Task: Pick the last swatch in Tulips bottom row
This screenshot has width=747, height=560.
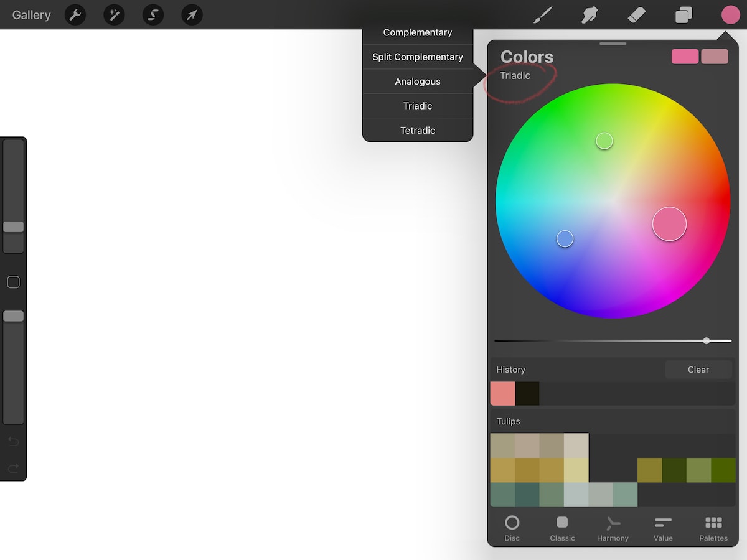Action: 625,495
